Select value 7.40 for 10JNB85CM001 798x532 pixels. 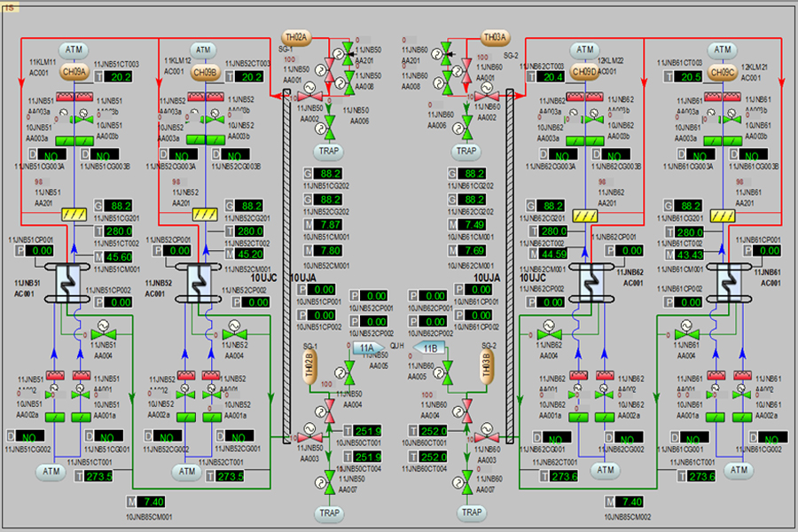click(151, 502)
